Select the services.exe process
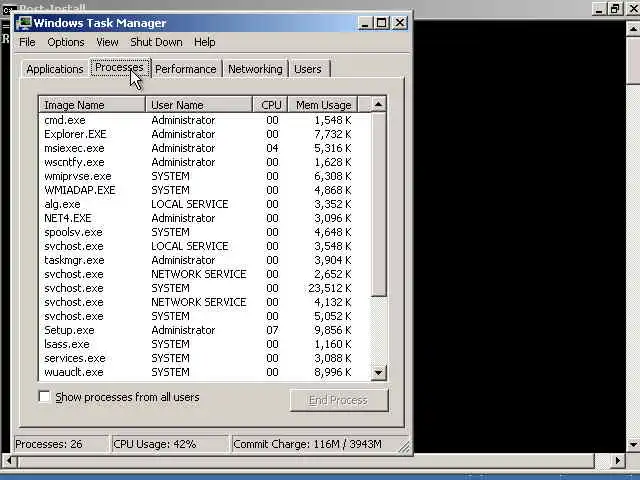The width and height of the screenshot is (640, 480). 204,358
